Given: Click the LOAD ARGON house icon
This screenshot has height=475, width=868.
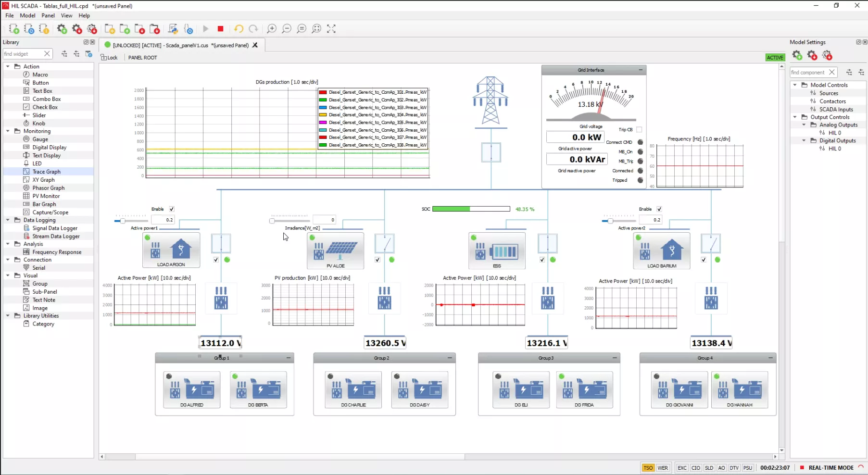Looking at the screenshot, I should click(x=171, y=250).
